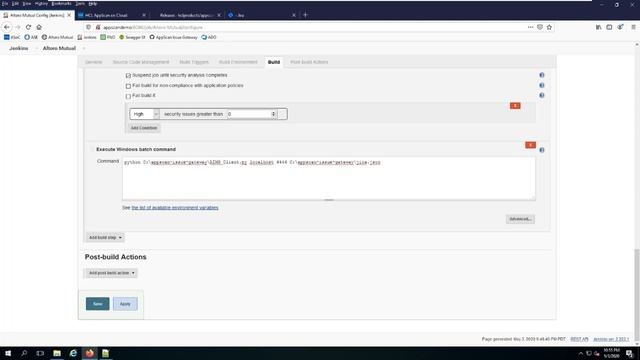Viewport: 640px width, 360px height.
Task: Go back using browser back arrow
Action: tap(7, 27)
